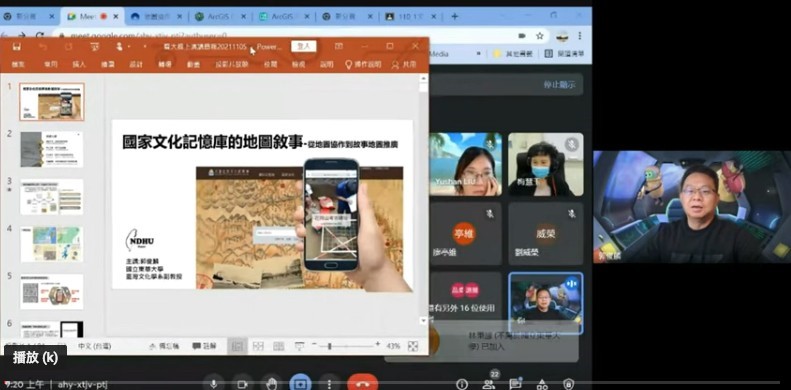Click the scroll-up arrow of slide editing scrollbar
Screen dimensions: 791x390
pyautogui.click(x=423, y=79)
